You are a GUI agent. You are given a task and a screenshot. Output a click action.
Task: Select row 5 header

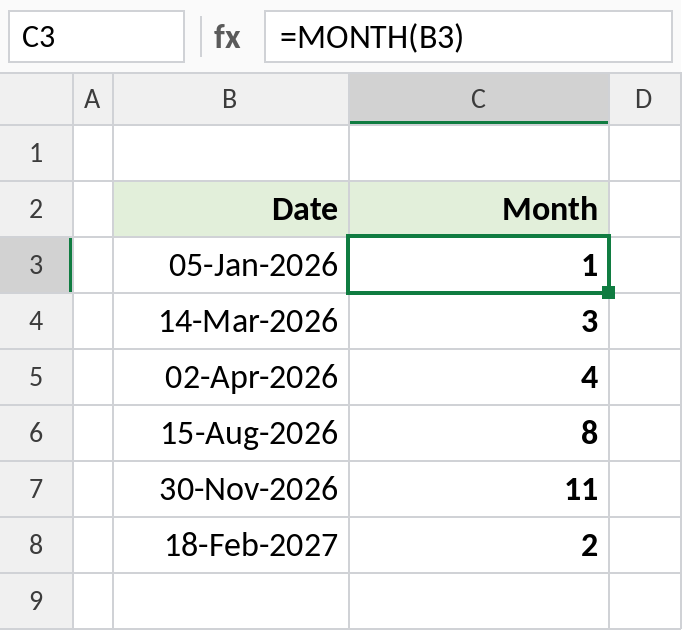coord(36,377)
